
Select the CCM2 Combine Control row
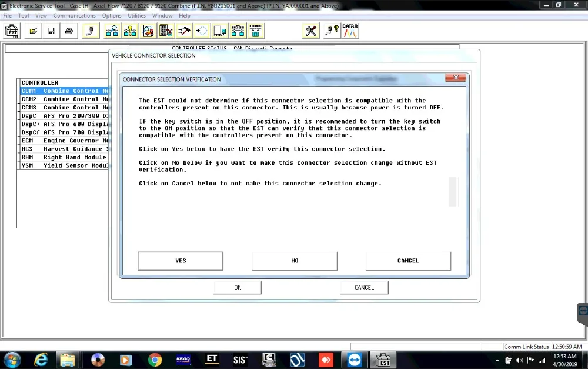64,99
